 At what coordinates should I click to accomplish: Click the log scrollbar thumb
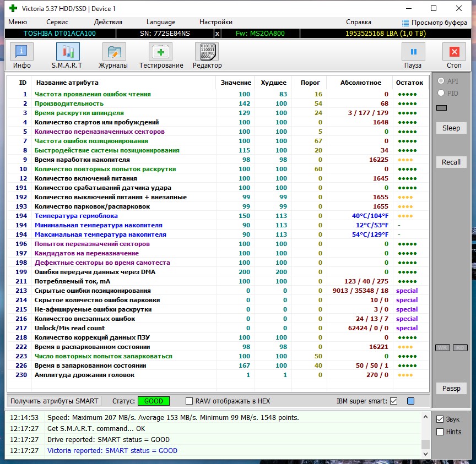pyautogui.click(x=426, y=444)
